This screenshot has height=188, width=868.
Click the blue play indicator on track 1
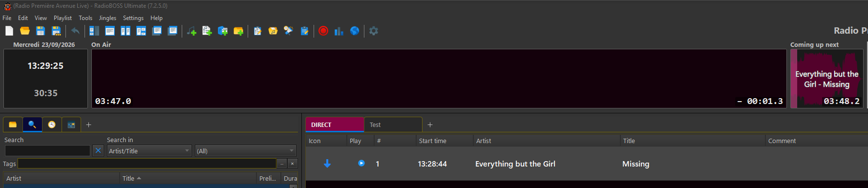[361, 163]
